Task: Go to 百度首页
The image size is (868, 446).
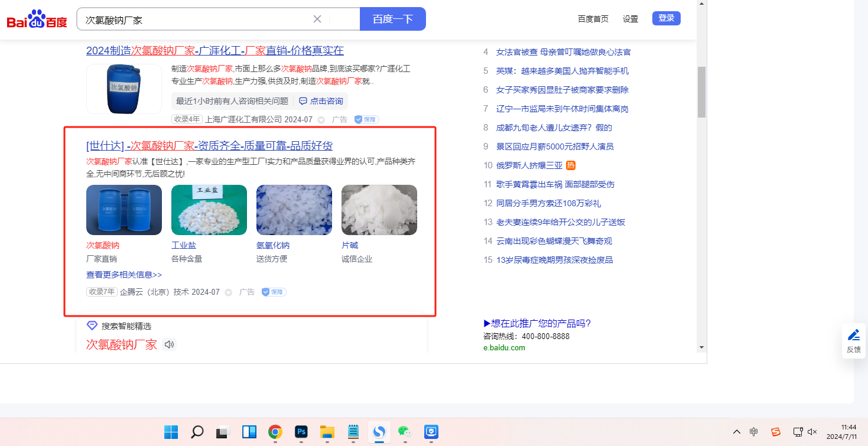Action: [593, 19]
